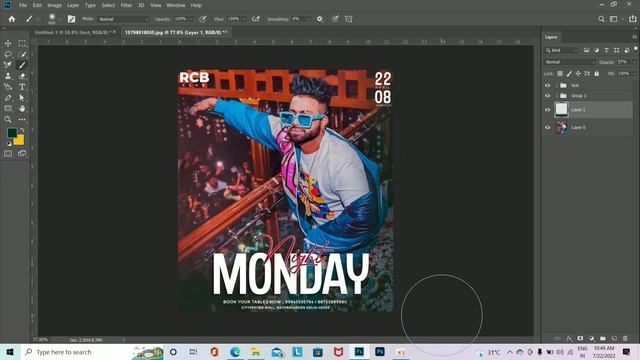This screenshot has width=640, height=360.
Task: Hide the Group 1 layer
Action: (x=548, y=96)
